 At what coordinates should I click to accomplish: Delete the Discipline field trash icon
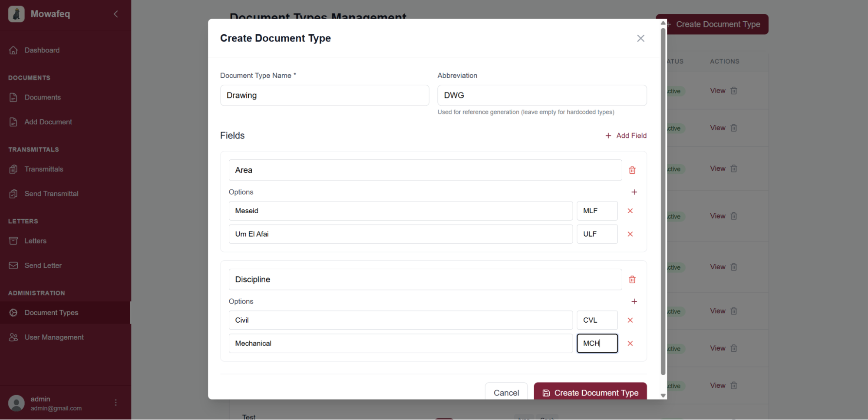coord(632,279)
